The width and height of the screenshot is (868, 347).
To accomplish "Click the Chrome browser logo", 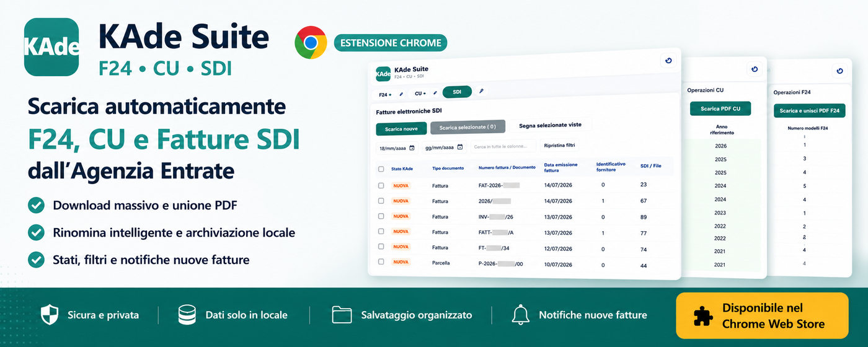I will (x=311, y=43).
